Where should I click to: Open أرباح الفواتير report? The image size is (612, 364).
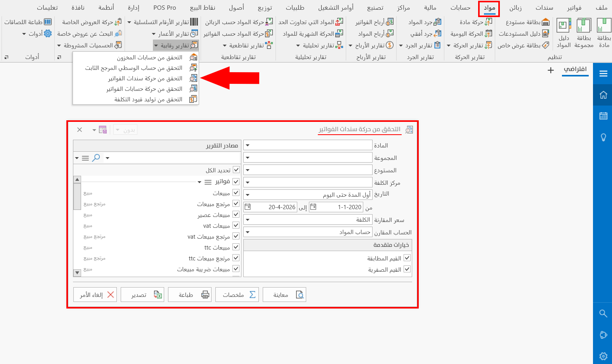click(374, 22)
